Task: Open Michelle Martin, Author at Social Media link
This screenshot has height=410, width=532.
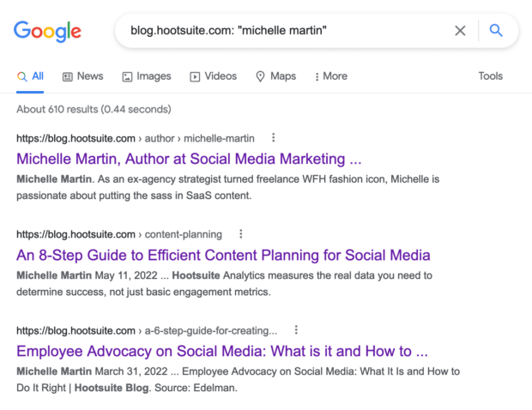Action: (189, 159)
